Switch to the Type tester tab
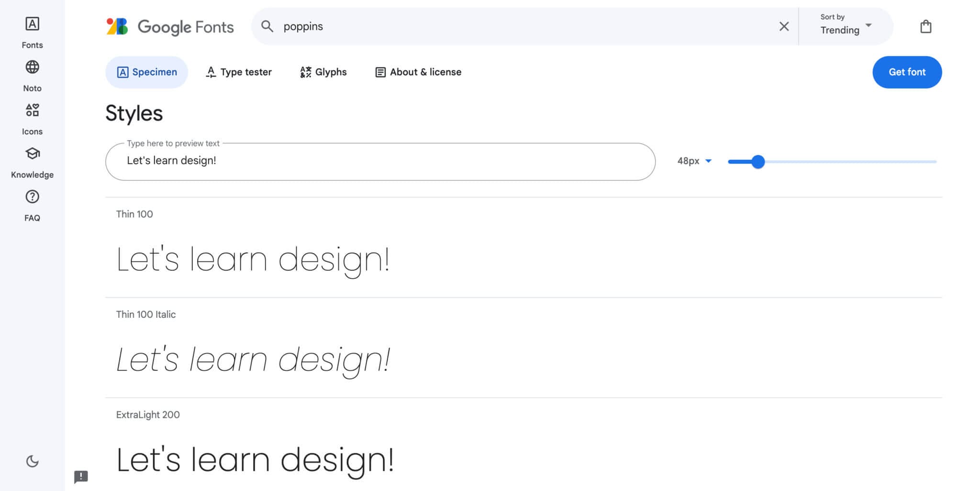The width and height of the screenshot is (980, 491). pos(239,72)
